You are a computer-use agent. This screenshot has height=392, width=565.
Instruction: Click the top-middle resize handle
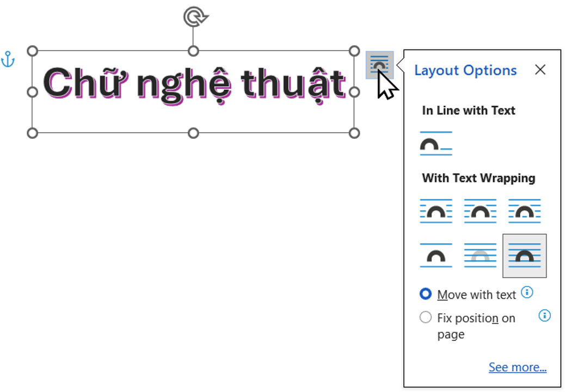193,51
